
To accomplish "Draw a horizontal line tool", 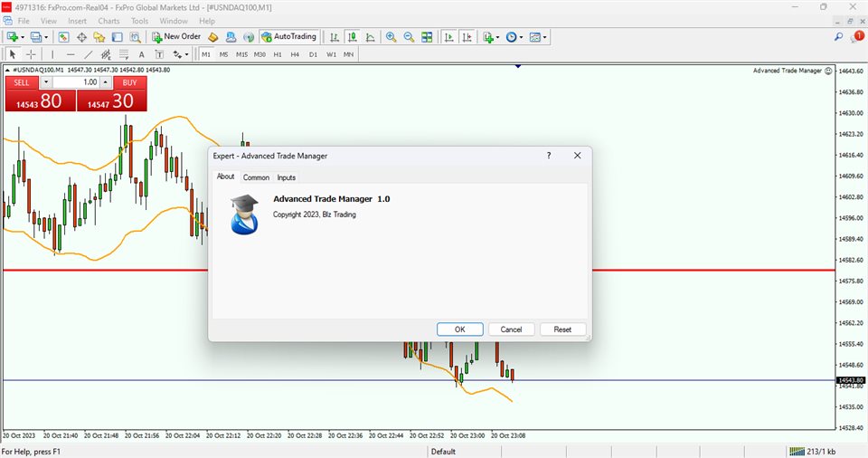I will tap(71, 54).
